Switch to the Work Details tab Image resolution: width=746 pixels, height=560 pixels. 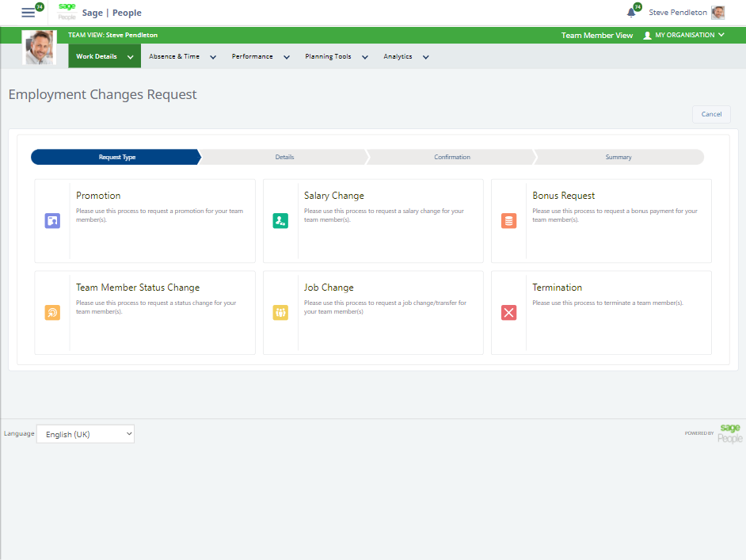point(98,56)
